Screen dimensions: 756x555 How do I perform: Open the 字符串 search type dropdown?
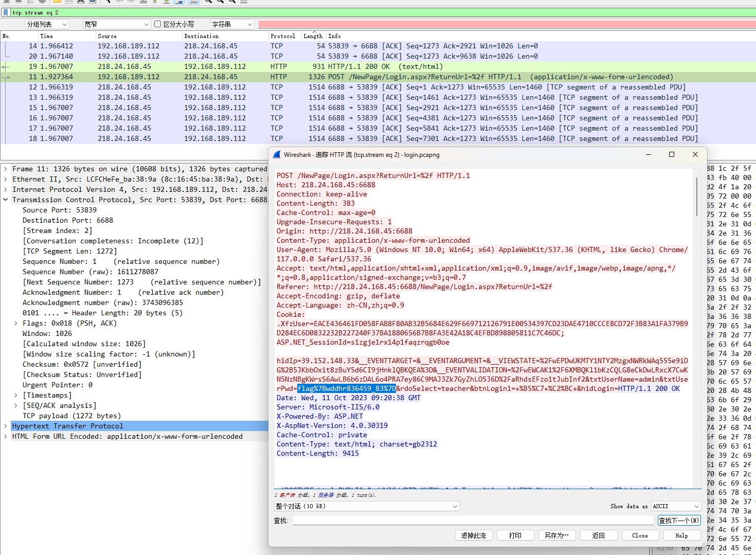pyautogui.click(x=232, y=24)
